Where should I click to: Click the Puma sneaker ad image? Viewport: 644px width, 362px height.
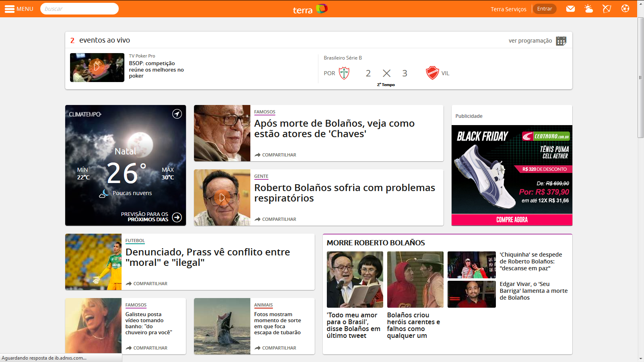(485, 177)
